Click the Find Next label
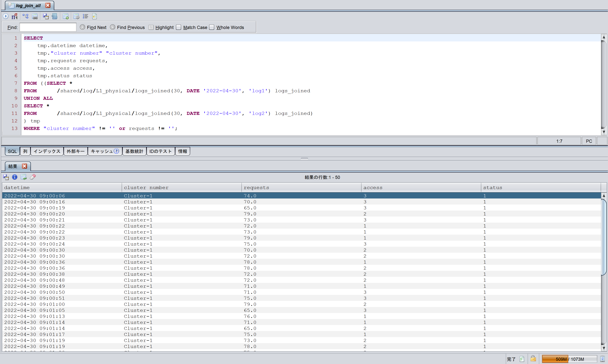 click(x=97, y=27)
